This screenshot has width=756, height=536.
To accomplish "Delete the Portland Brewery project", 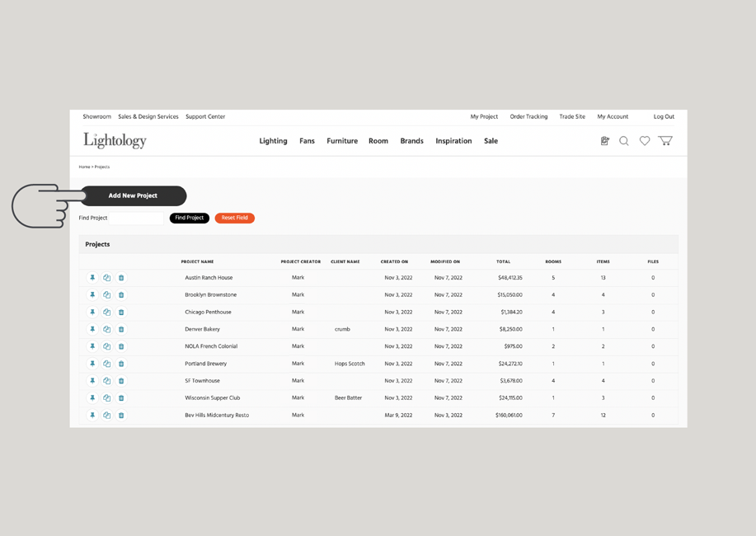I will pyautogui.click(x=121, y=364).
